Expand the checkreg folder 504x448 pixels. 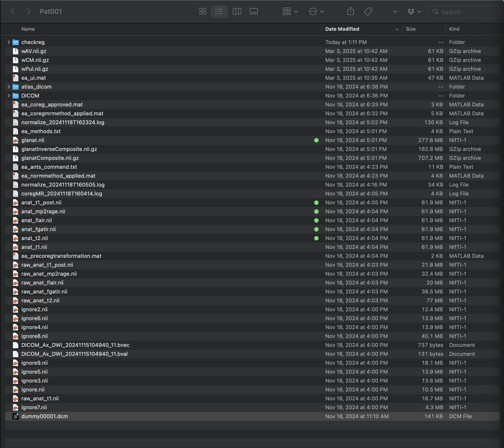(9, 42)
